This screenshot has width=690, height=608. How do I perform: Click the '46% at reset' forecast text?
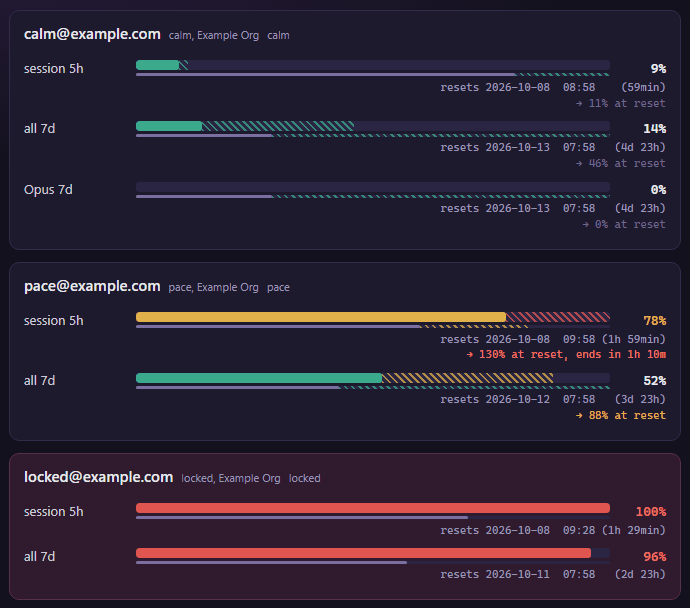point(621,163)
